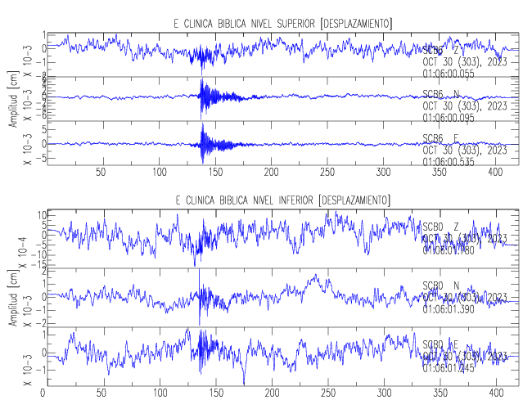
Task: Click the -5 amplitude tick of SCB6 E
Action: [40, 158]
